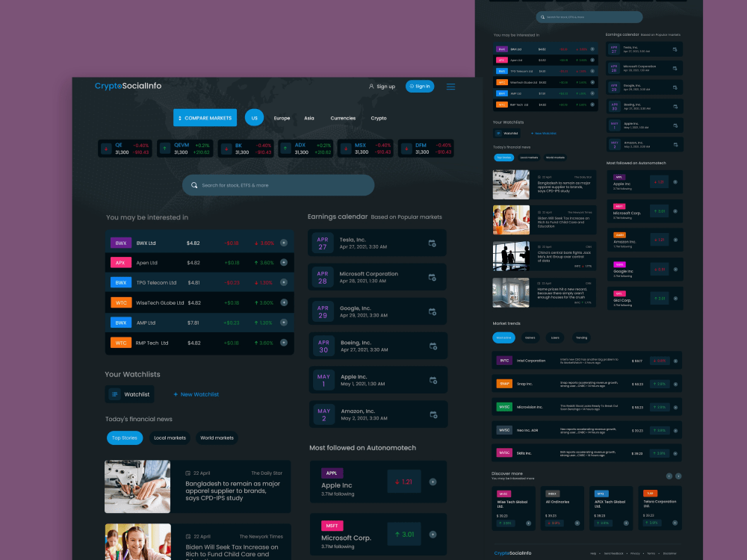Click the APPL ticker tag
This screenshot has height=560, width=747.
(332, 473)
